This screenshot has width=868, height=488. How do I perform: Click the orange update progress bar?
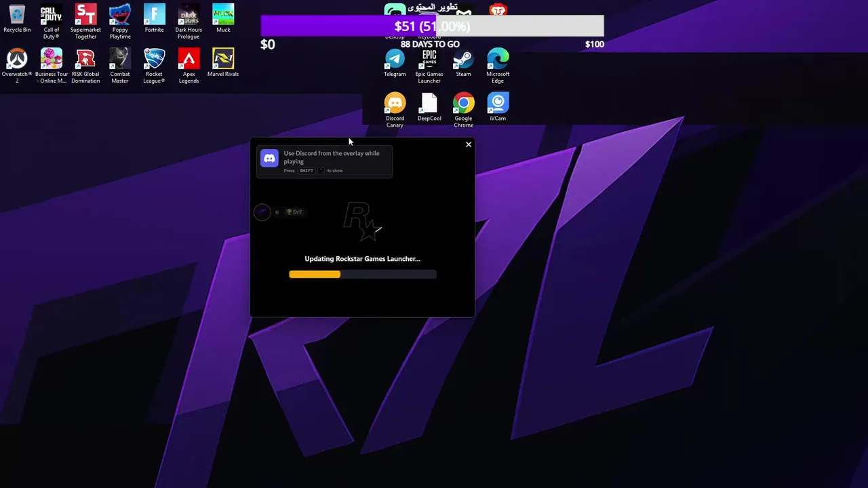tap(315, 274)
